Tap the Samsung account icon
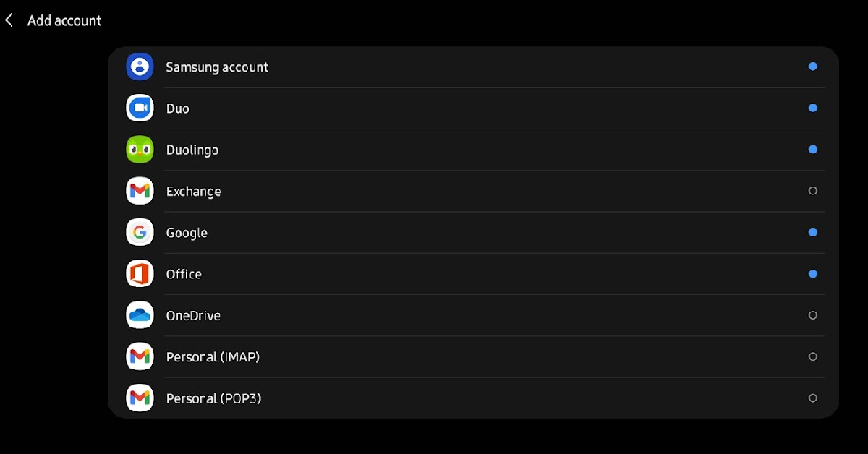This screenshot has width=868, height=454. click(140, 67)
